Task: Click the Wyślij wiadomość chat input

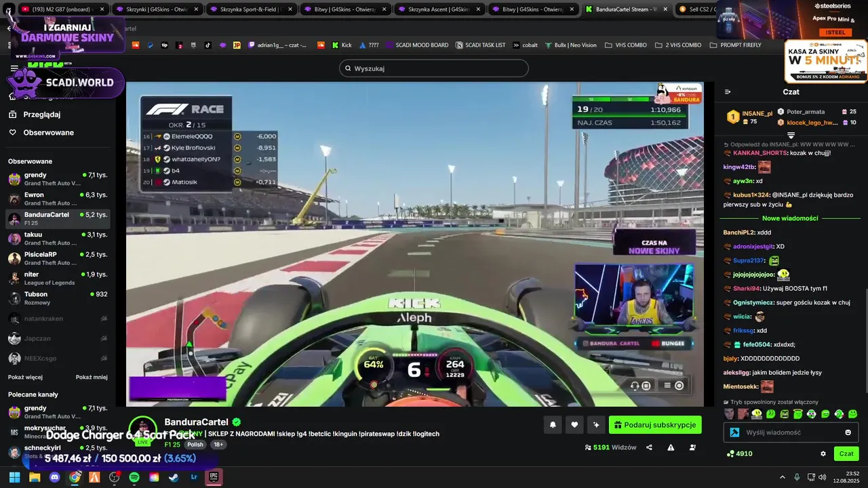Action: pyautogui.click(x=791, y=432)
